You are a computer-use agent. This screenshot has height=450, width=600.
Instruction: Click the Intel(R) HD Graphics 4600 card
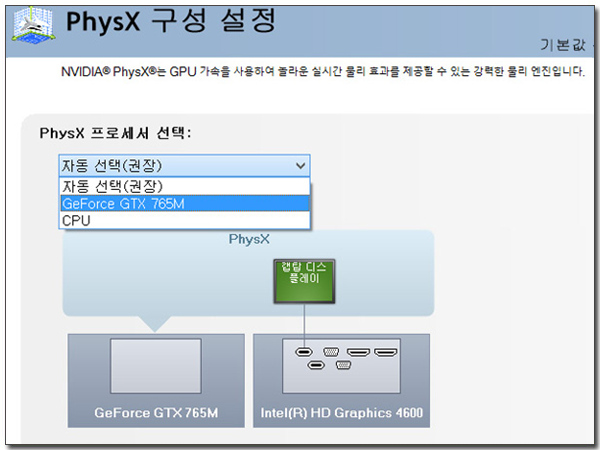tap(341, 380)
